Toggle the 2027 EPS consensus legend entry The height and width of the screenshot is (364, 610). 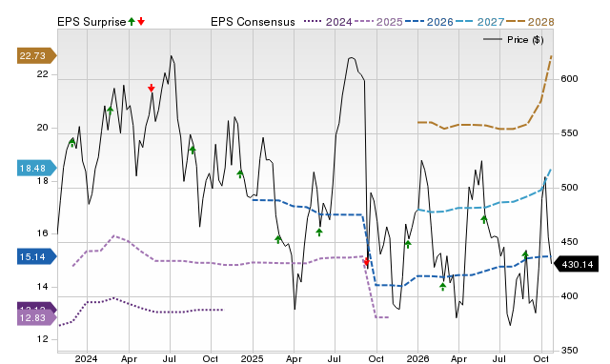(479, 22)
